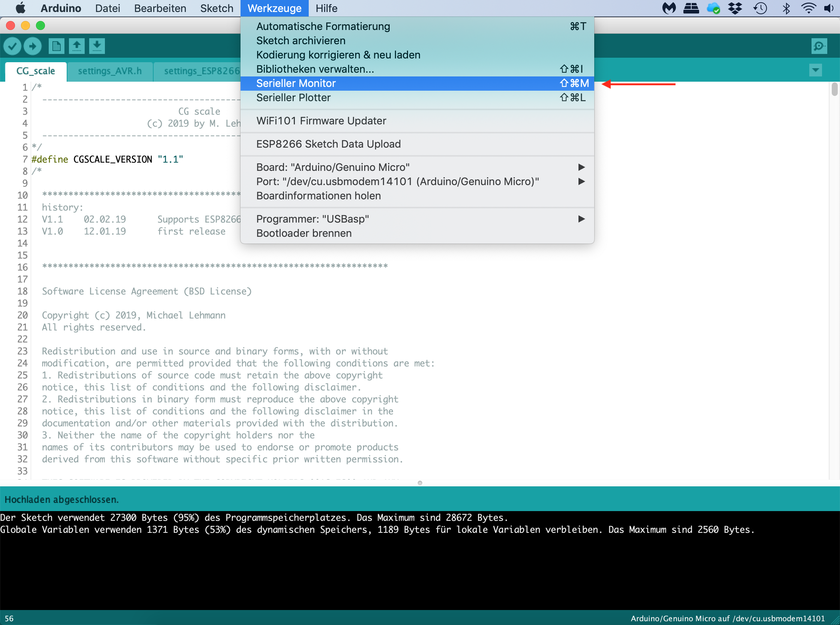Click the Upload arrow icon
Screen dimensions: 840x625
pyautogui.click(x=33, y=46)
